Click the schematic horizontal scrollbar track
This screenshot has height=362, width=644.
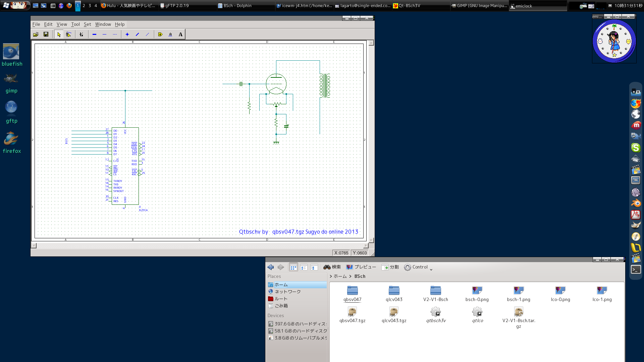point(200,246)
